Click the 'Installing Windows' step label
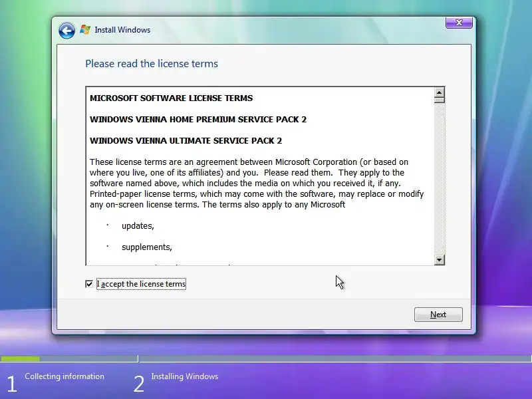 coord(185,376)
